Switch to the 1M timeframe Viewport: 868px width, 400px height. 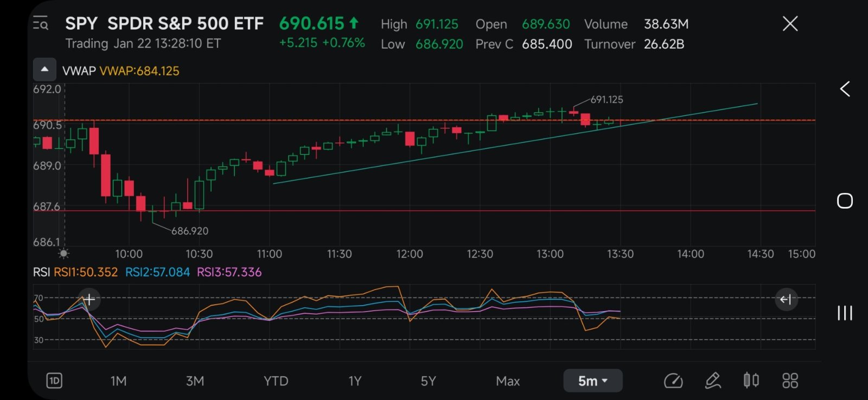coord(118,381)
